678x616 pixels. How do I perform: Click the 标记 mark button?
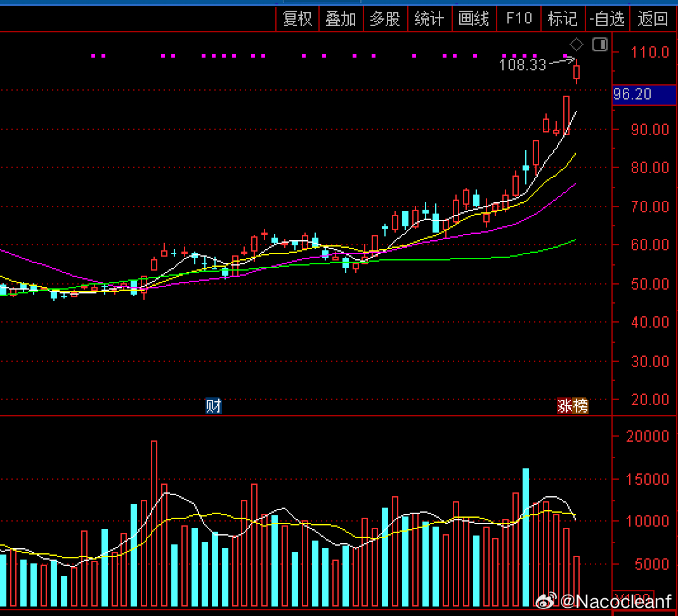563,18
